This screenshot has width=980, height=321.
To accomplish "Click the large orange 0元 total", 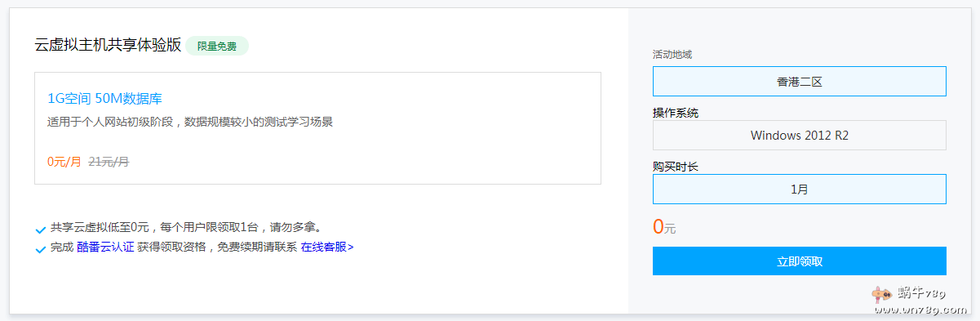I will pos(664,227).
